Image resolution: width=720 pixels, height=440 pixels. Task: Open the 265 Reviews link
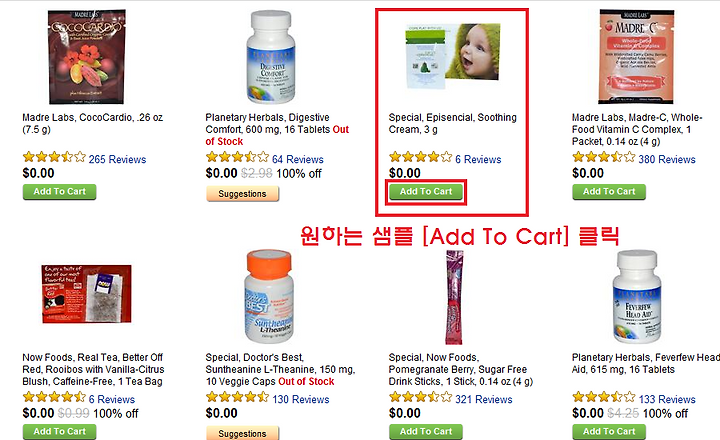(117, 159)
